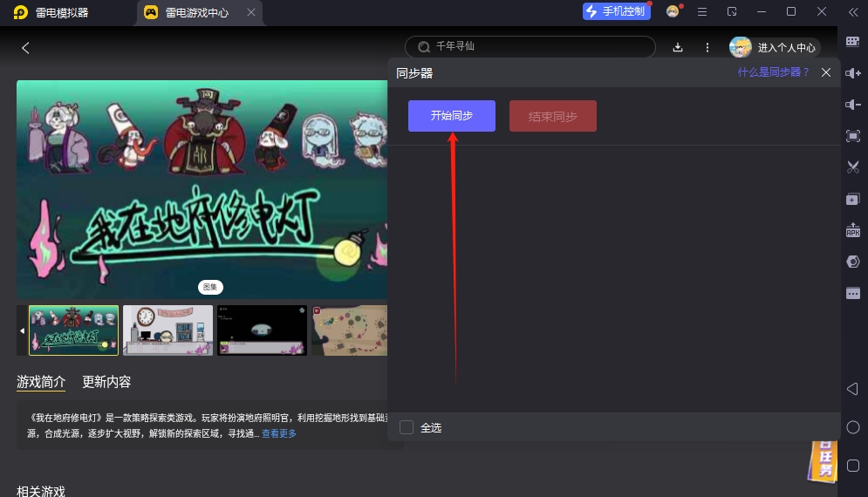Open the daily task sticker
The image size is (868, 497).
pos(822,461)
